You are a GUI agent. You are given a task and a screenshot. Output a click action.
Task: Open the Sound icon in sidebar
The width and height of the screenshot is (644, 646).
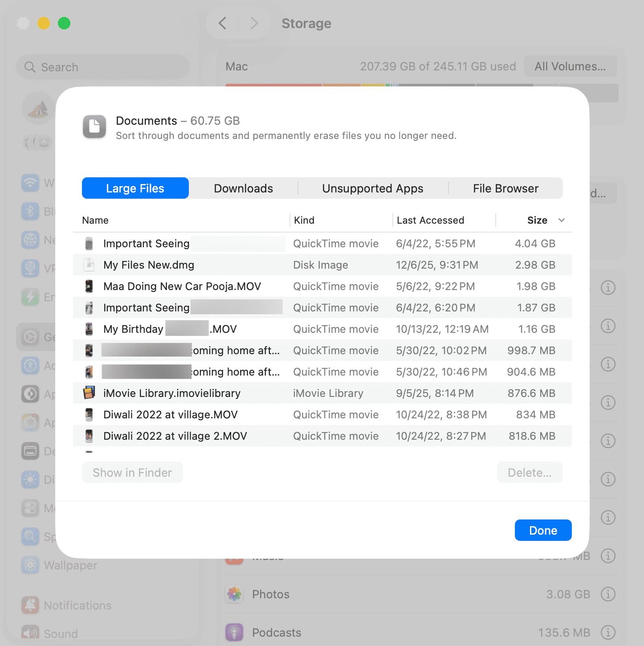[x=30, y=634]
